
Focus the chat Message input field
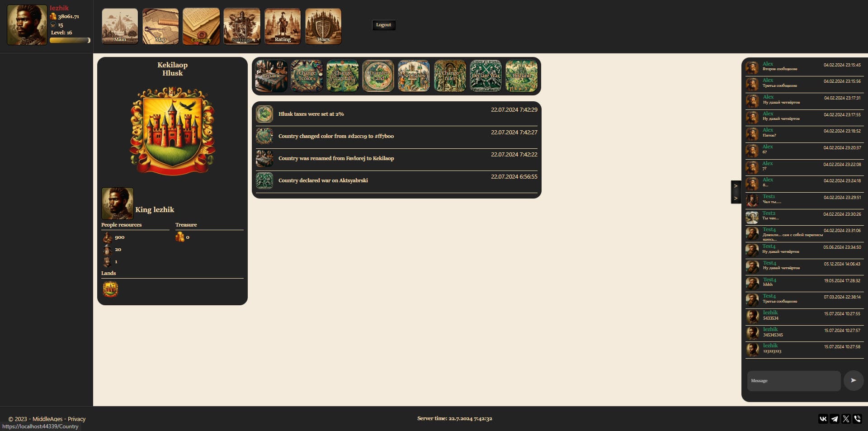(793, 381)
